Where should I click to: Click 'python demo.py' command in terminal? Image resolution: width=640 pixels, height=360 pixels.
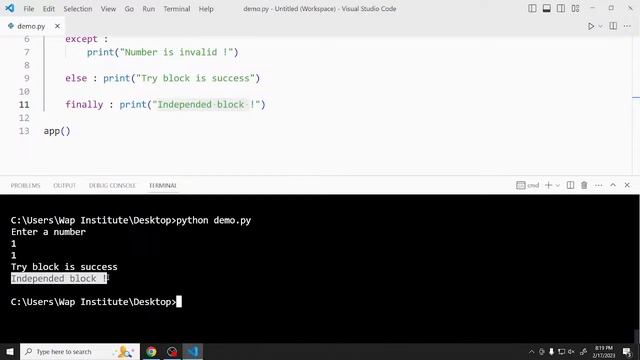pos(213,220)
